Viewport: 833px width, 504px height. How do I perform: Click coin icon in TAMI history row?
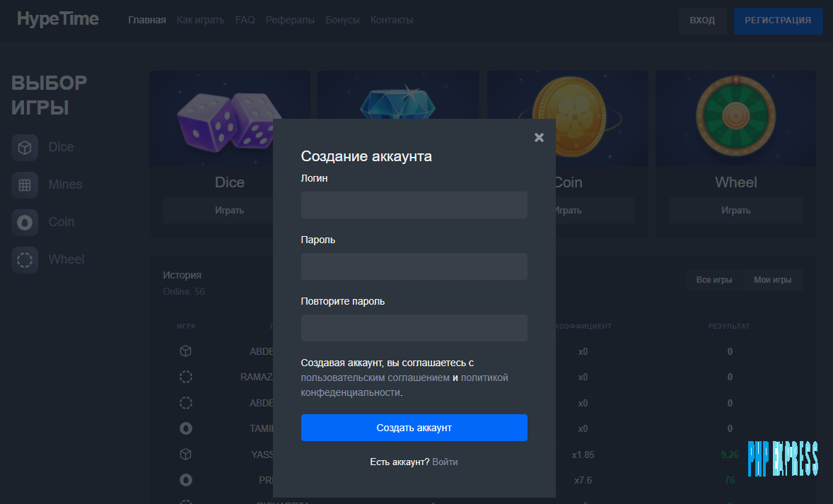coord(185,428)
